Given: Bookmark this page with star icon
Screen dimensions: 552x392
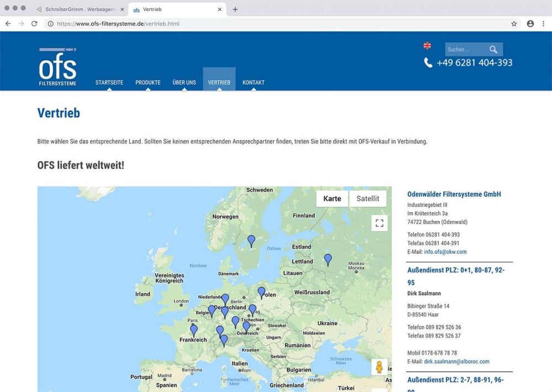Looking at the screenshot, I should click(x=514, y=24).
